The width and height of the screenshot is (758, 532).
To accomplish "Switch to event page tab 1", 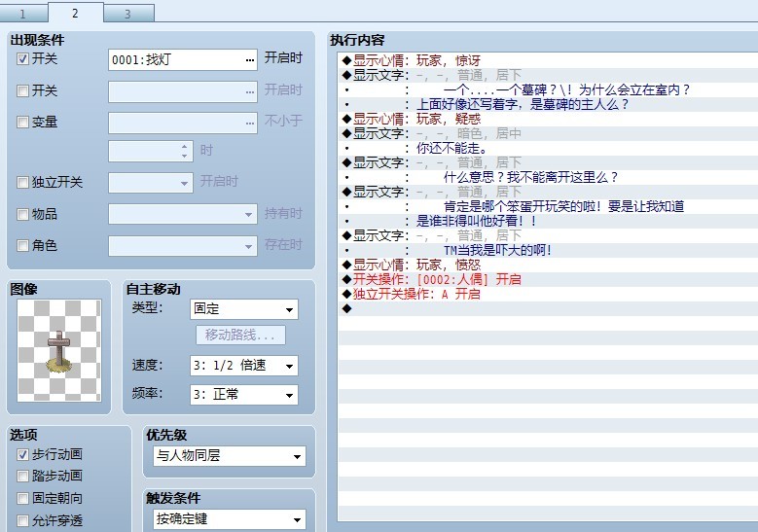I will (23, 14).
